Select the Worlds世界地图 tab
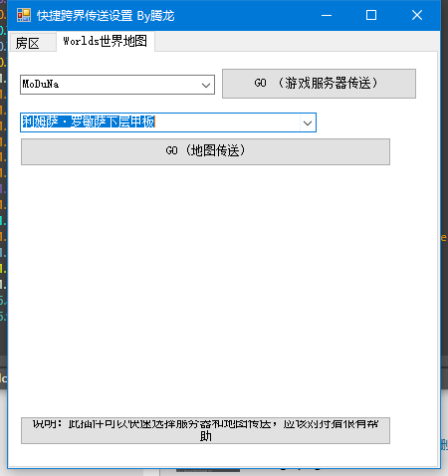This screenshot has width=448, height=476. [106, 42]
